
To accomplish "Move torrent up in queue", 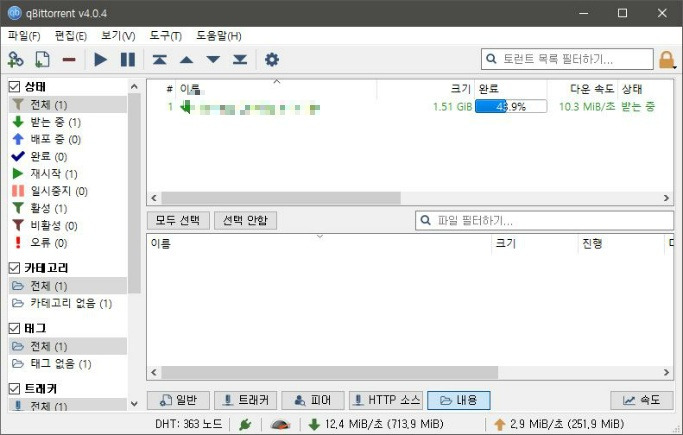I will point(186,60).
